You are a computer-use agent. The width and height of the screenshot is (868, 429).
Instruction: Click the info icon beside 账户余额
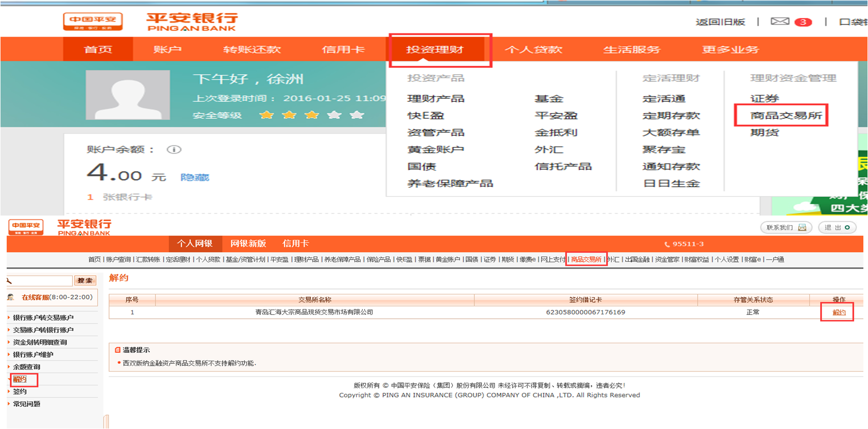(x=174, y=150)
